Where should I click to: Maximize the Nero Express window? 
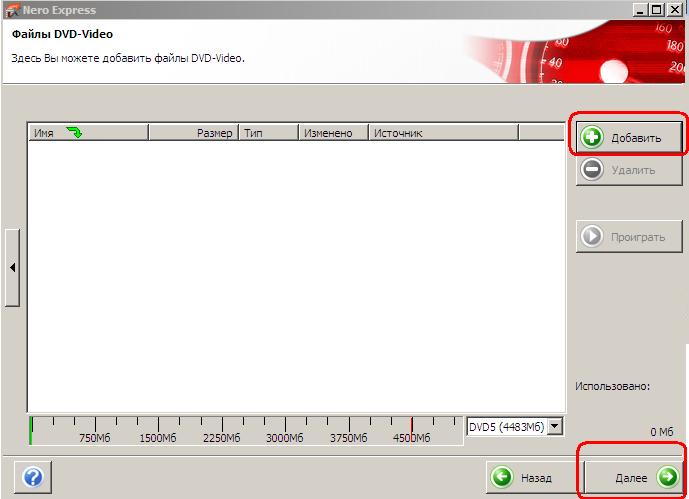click(656, 9)
